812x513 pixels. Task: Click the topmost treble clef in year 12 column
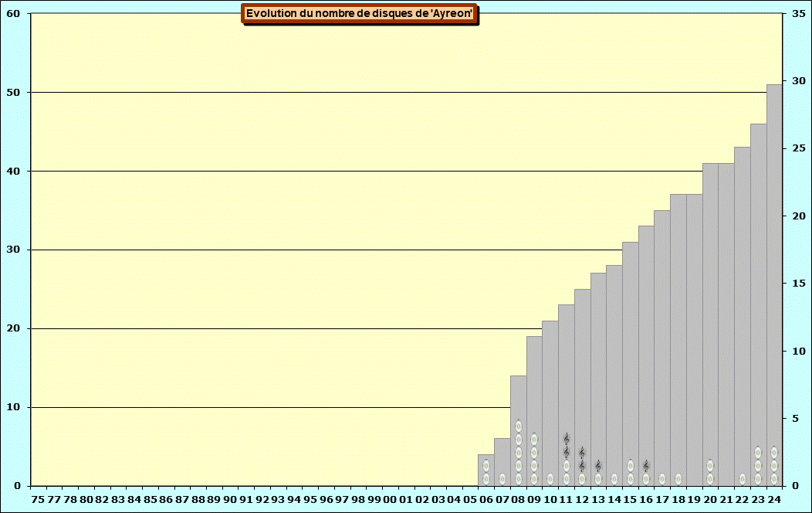coord(582,453)
